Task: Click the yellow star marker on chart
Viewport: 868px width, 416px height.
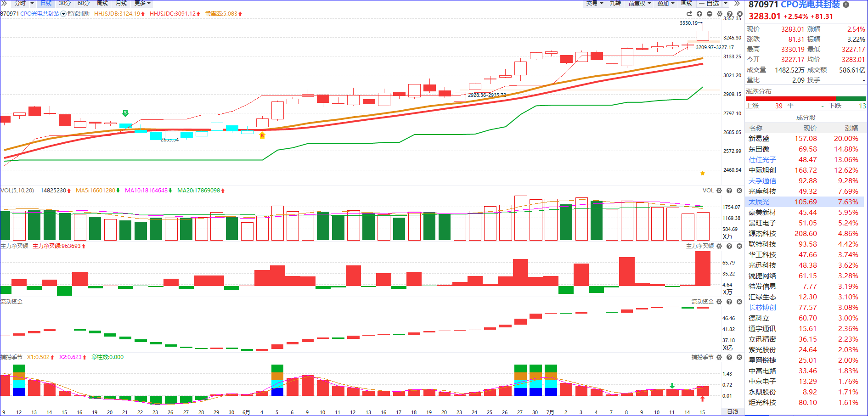Action: pos(703,173)
